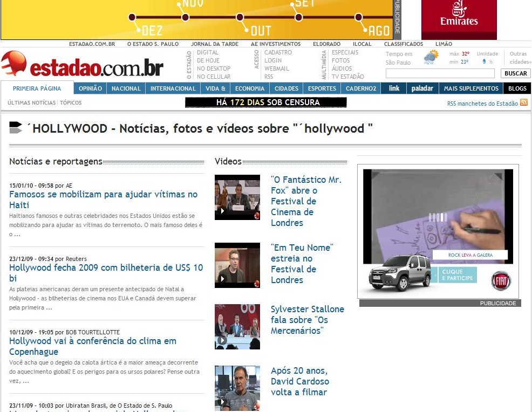Open the RSS feed orange icon
This screenshot has width=532, height=412.
pyautogui.click(x=524, y=102)
